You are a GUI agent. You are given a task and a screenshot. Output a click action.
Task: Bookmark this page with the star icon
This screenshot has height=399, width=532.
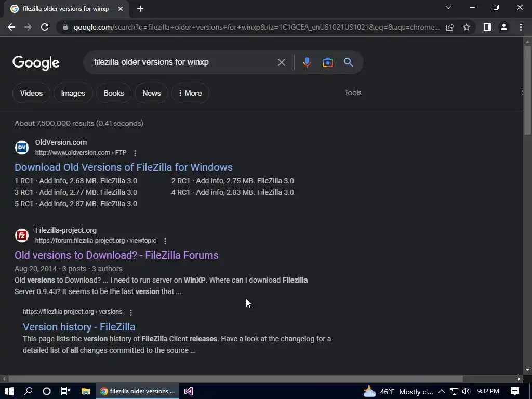coord(467,27)
